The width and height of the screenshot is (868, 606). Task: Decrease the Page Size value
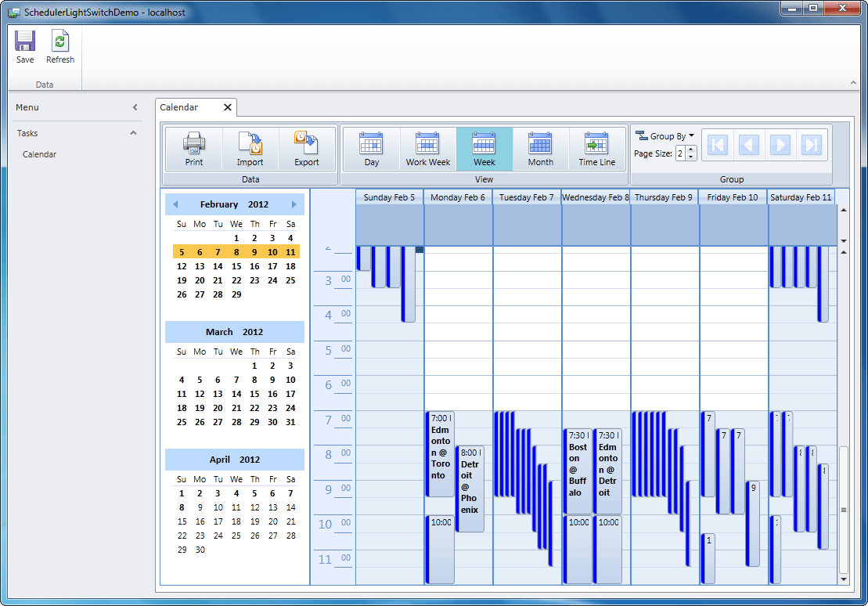(691, 157)
